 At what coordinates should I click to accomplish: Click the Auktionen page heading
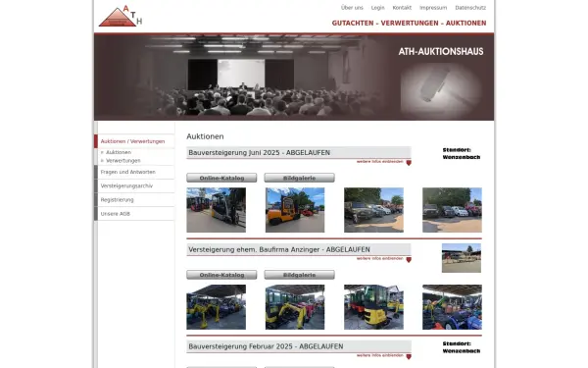click(205, 136)
